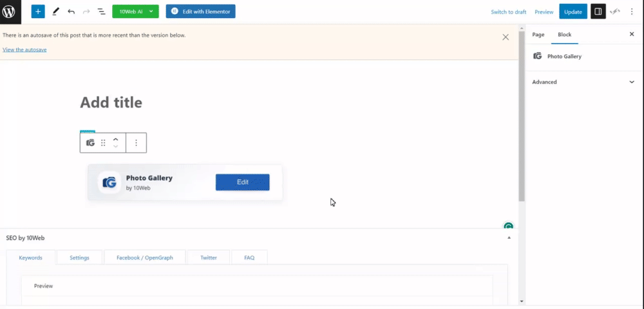Redo the last undone change
The image size is (644, 309).
point(86,12)
